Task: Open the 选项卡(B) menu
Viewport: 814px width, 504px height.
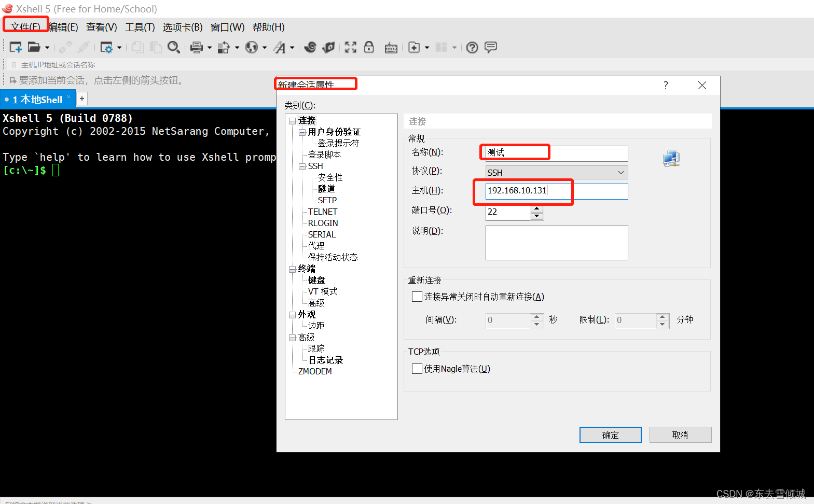Action: [x=183, y=27]
